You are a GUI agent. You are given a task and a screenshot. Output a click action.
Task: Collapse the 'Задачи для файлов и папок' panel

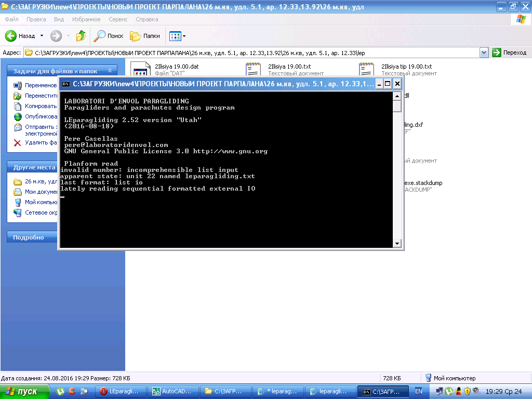click(110, 71)
